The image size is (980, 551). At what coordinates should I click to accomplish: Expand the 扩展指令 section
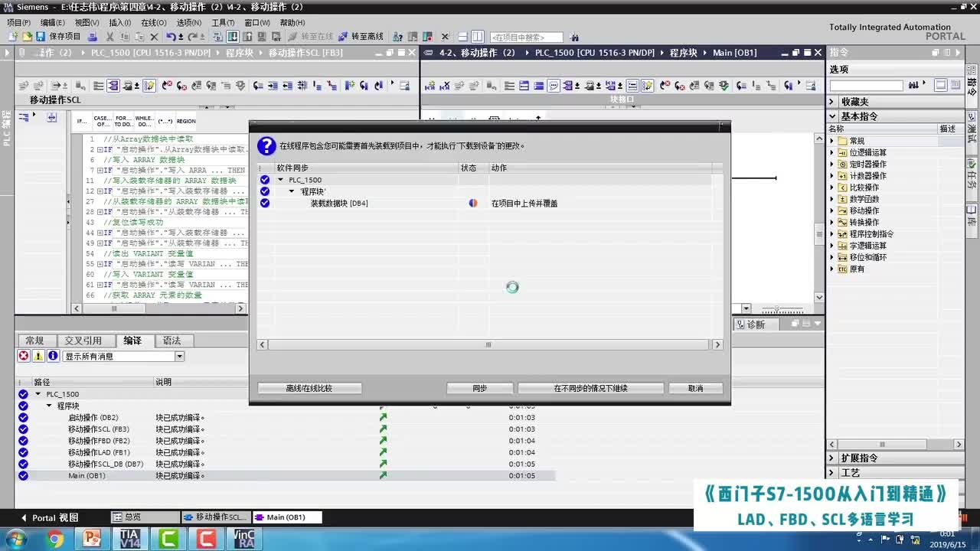[x=833, y=458]
